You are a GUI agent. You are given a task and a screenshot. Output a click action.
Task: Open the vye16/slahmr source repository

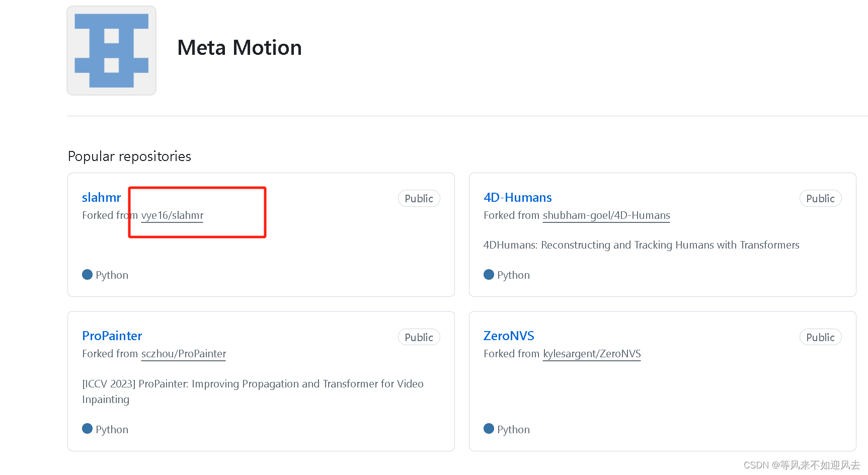(x=172, y=215)
